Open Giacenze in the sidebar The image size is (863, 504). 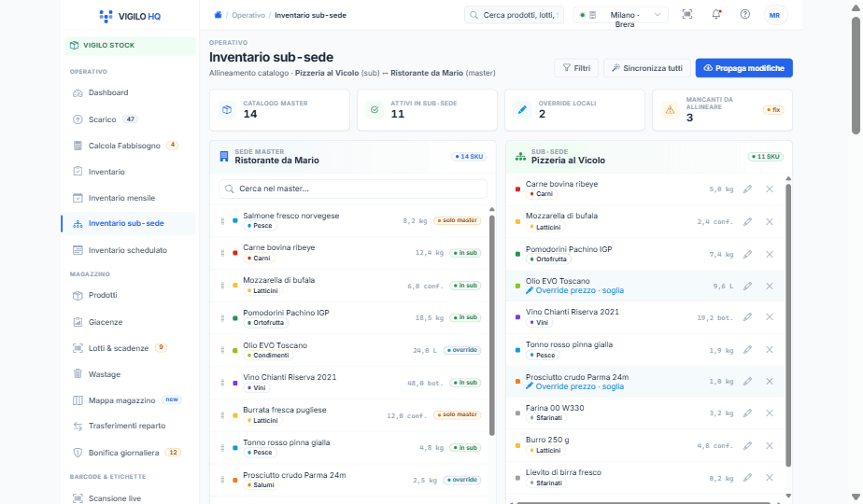pos(129,322)
